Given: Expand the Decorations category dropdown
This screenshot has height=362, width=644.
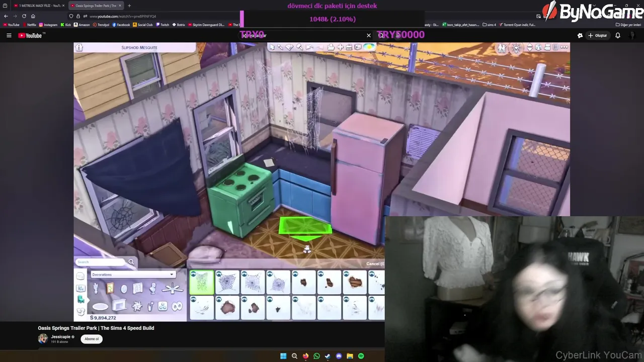Looking at the screenshot, I should point(133,275).
